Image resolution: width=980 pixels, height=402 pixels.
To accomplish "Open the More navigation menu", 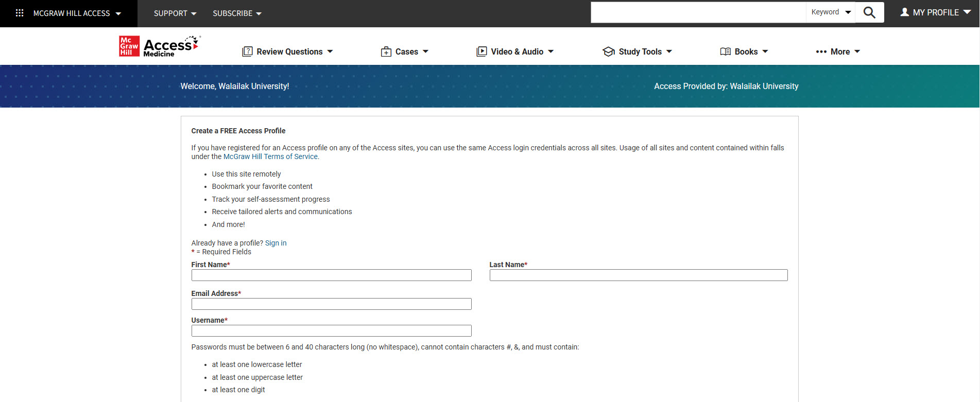I will coord(838,51).
